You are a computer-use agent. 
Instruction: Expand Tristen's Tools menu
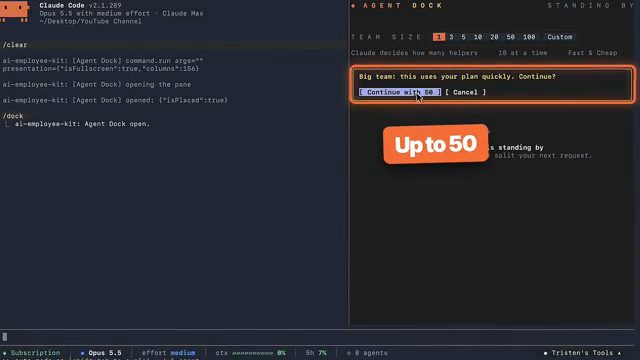(x=582, y=353)
